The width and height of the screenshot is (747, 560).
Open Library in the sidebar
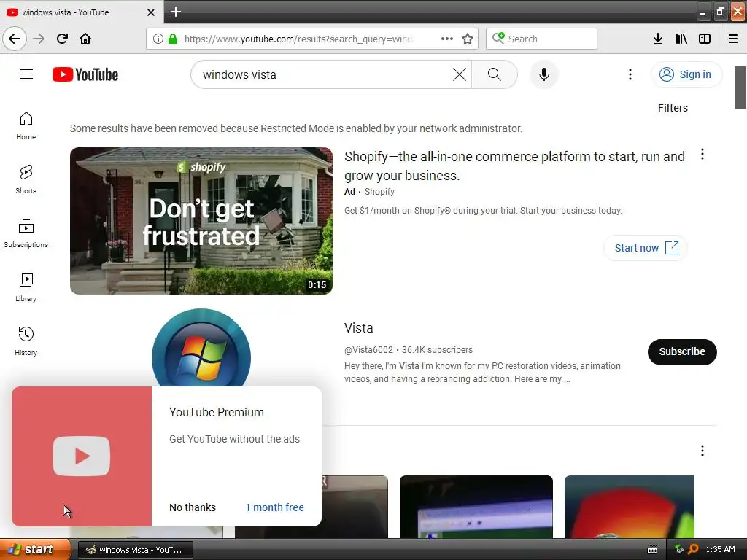coord(26,287)
